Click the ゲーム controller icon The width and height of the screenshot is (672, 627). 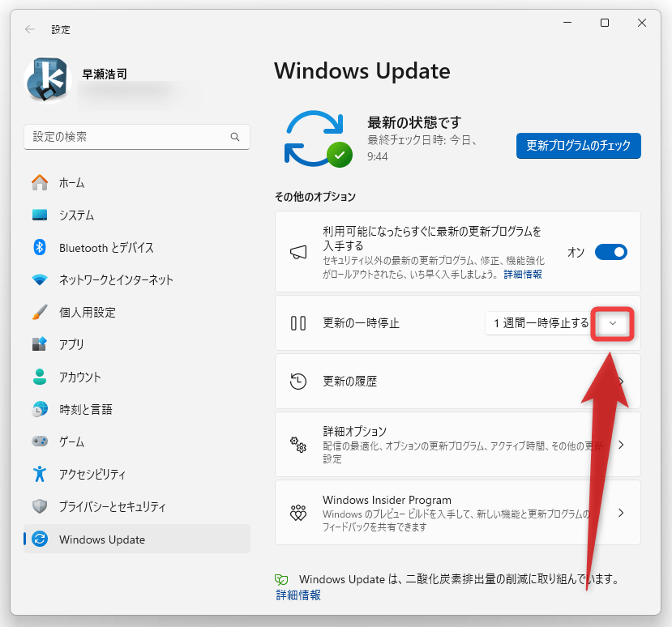(x=40, y=441)
